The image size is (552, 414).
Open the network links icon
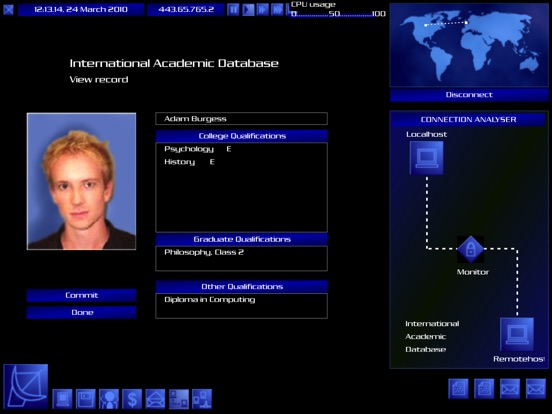[202, 399]
